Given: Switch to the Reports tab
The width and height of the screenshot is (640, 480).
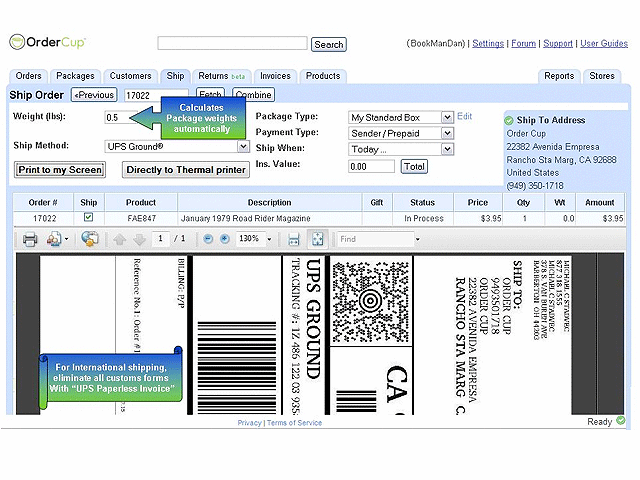Looking at the screenshot, I should point(559,76).
